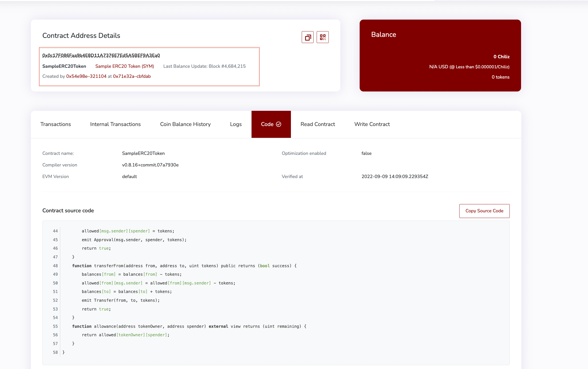588x369 pixels.
Task: Click the compiler version v0.8.16 value
Action: (150, 165)
